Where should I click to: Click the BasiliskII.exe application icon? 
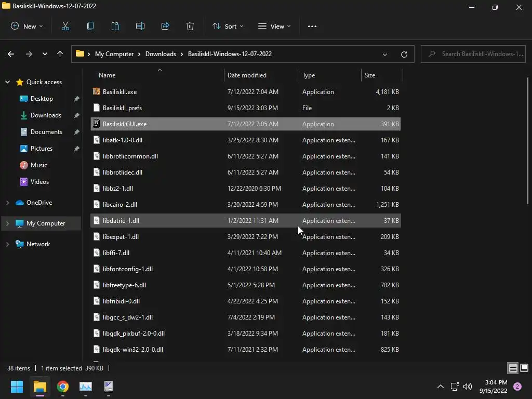pyautogui.click(x=96, y=91)
